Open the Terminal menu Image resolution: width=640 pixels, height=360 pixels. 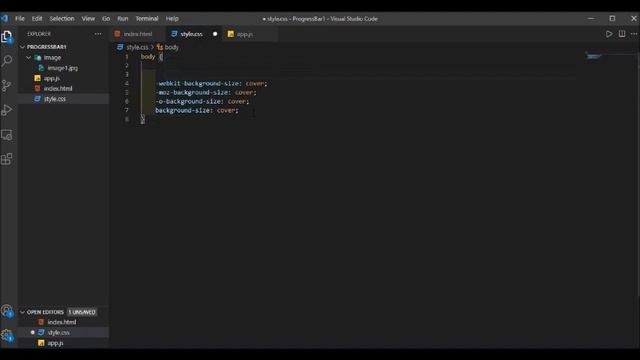click(x=147, y=19)
